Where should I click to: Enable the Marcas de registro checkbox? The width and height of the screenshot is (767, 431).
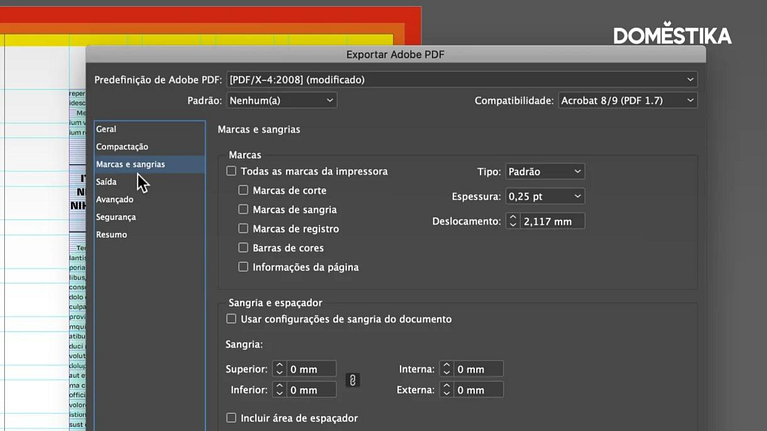coord(244,229)
